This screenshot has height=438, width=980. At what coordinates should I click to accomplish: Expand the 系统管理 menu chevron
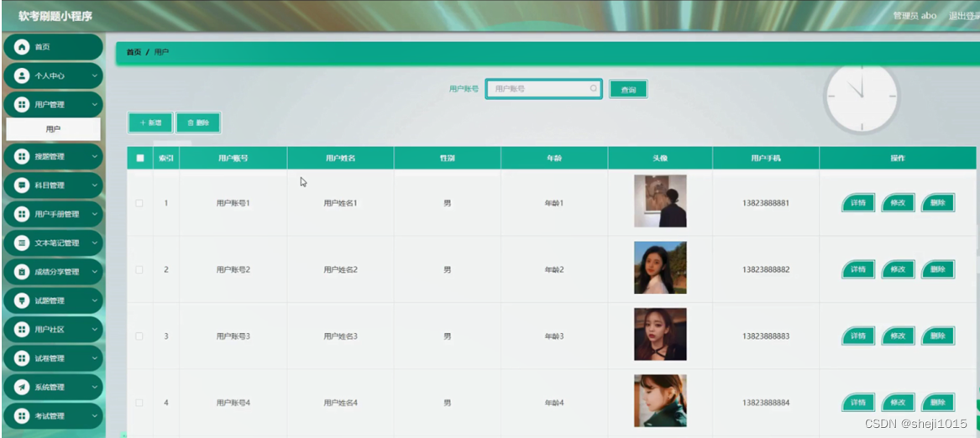click(x=94, y=387)
